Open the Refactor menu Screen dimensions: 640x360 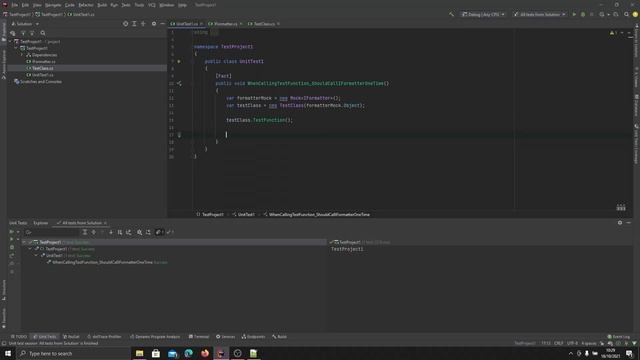(x=86, y=5)
